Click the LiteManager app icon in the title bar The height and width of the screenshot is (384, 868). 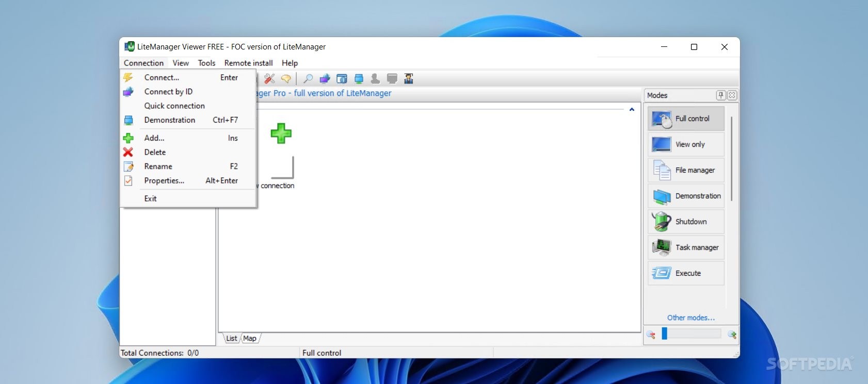tap(130, 46)
